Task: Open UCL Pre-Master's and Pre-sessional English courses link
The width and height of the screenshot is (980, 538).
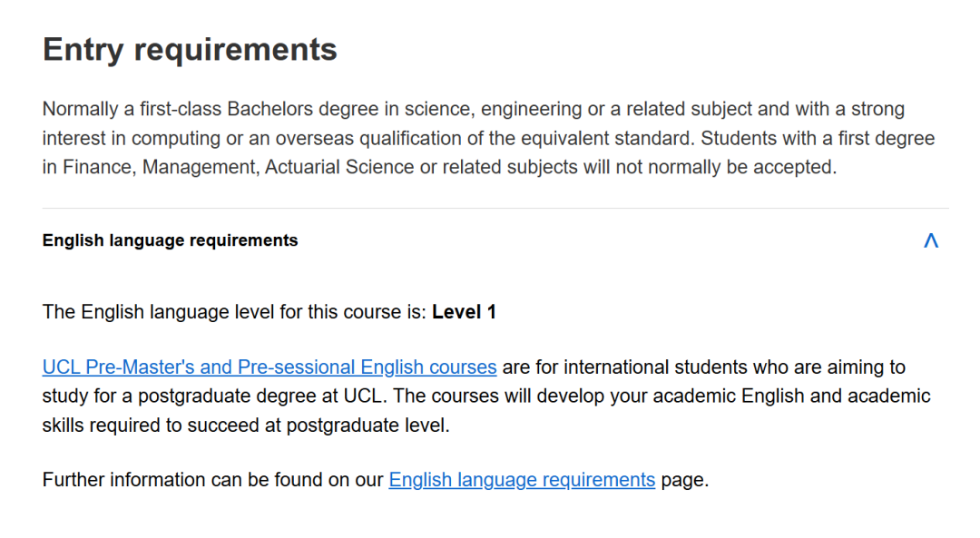Action: click(x=269, y=367)
